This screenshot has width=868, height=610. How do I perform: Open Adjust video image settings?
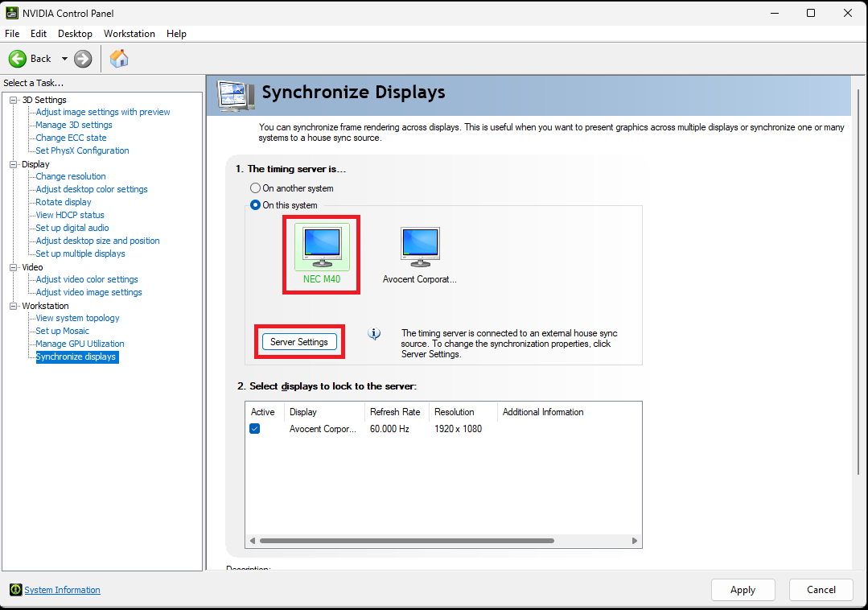(x=89, y=291)
